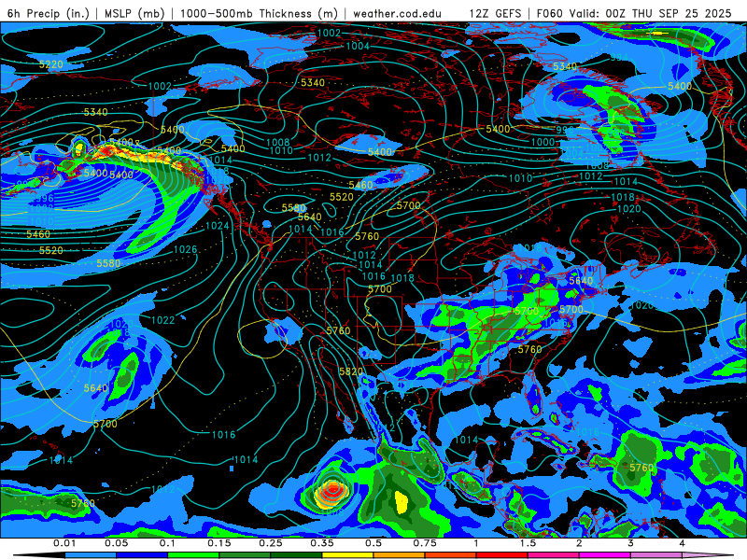Click the 1000 isobar label near Hudson Bay

coord(543,142)
